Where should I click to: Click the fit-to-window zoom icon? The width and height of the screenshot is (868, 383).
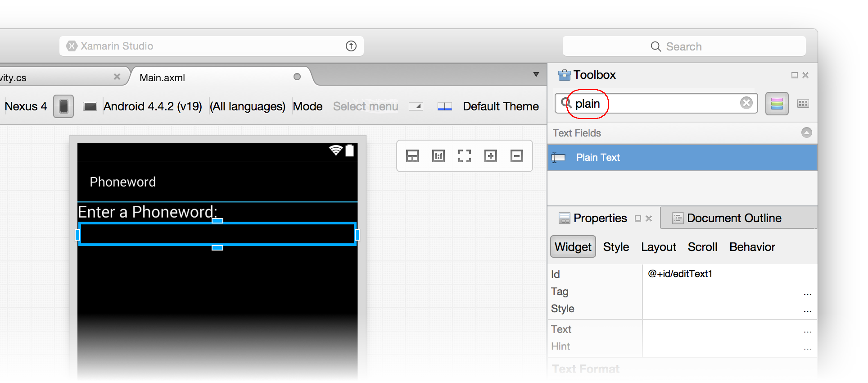pos(464,156)
